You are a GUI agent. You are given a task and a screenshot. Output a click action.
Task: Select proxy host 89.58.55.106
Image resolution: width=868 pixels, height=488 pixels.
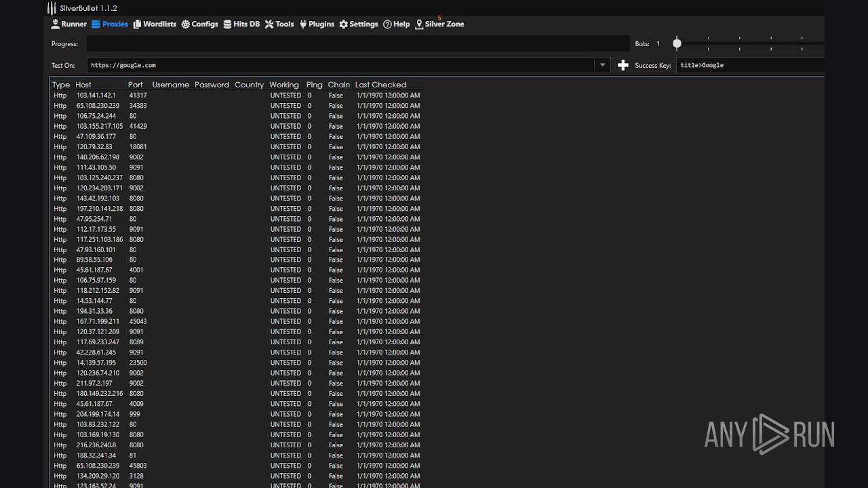(x=94, y=260)
